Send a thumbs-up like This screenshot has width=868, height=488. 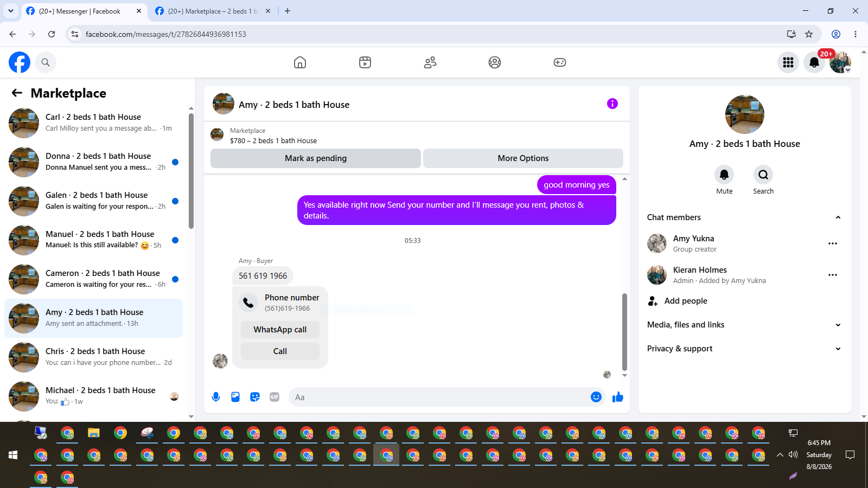(618, 397)
